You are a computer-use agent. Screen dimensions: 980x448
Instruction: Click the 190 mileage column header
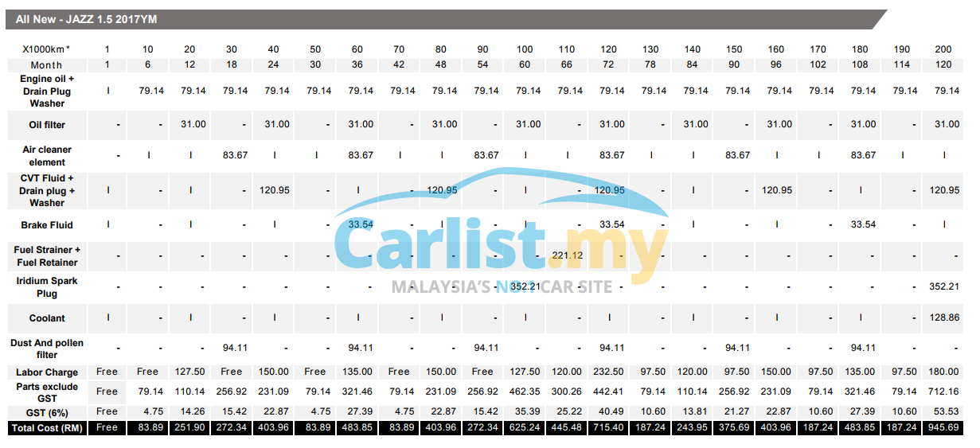(x=901, y=49)
